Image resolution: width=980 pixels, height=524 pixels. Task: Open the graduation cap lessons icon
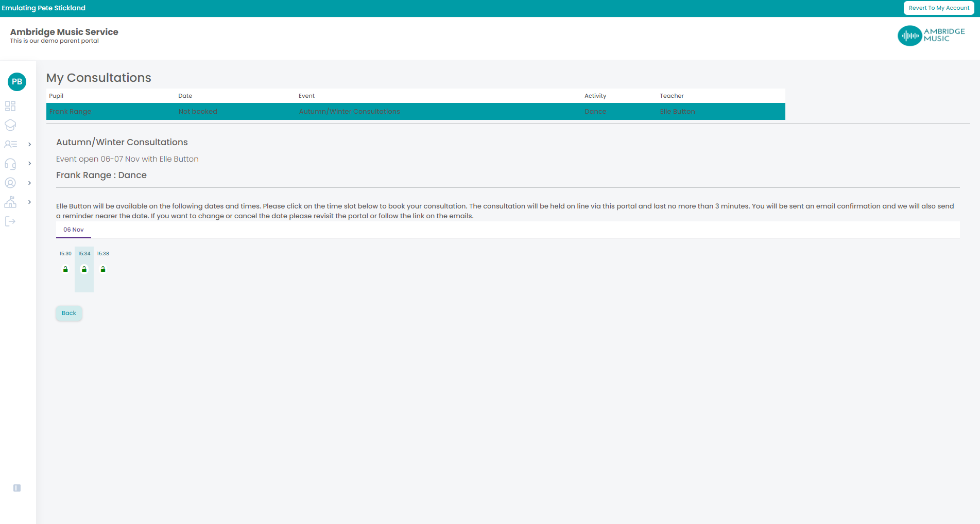[x=10, y=125]
